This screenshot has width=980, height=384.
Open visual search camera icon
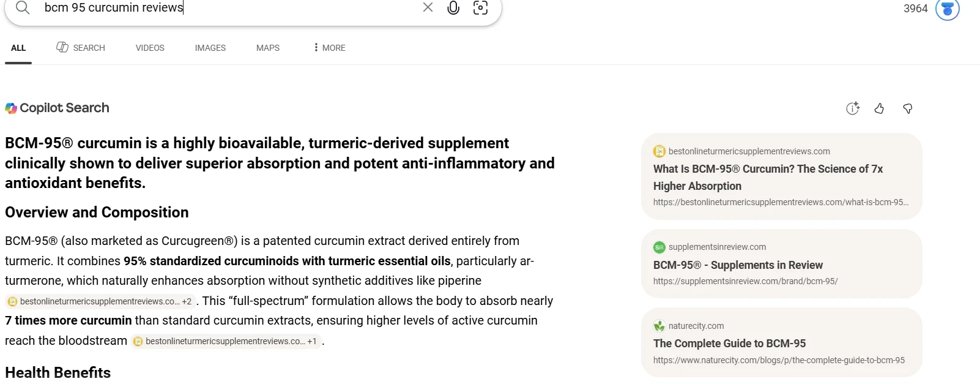pos(481,7)
